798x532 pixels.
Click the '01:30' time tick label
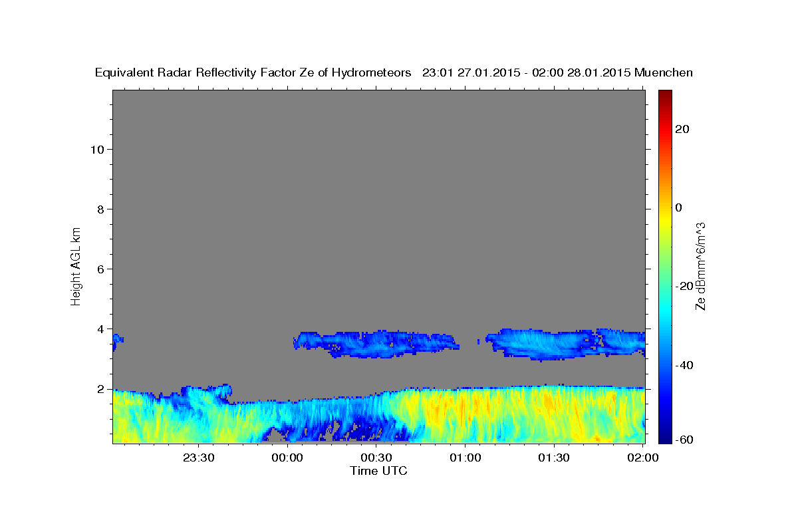pos(554,458)
